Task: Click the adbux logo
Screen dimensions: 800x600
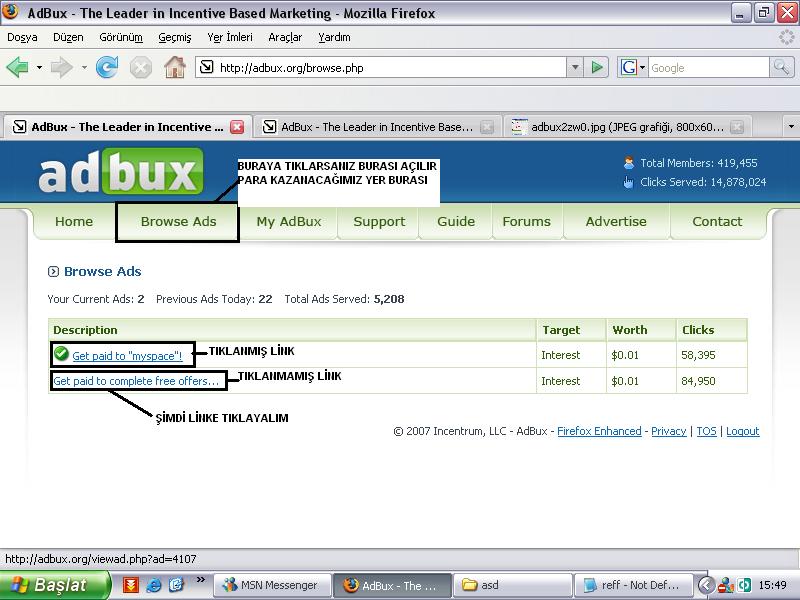Action: (120, 173)
